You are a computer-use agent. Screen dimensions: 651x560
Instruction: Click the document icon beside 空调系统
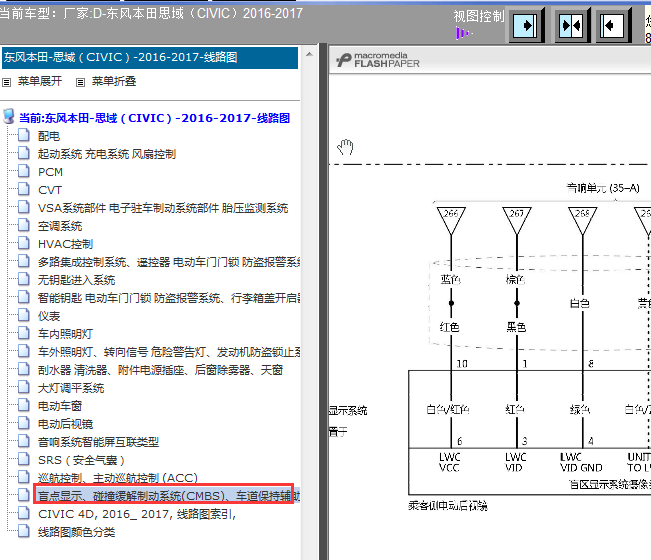[24, 225]
